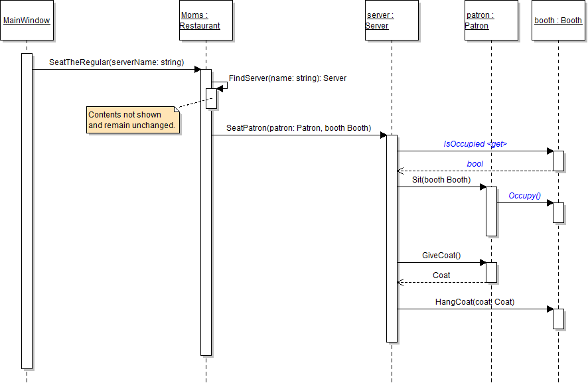
Task: Select the MainWindow lifeline header box
Action: 27,21
